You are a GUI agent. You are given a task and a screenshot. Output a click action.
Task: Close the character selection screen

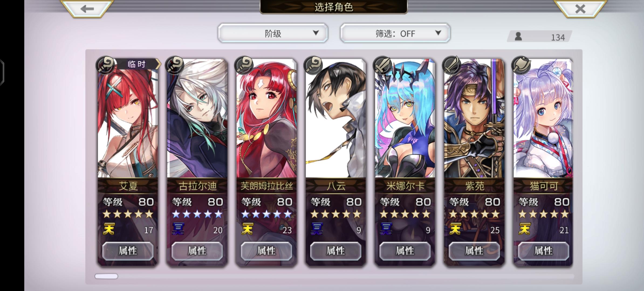point(580,9)
